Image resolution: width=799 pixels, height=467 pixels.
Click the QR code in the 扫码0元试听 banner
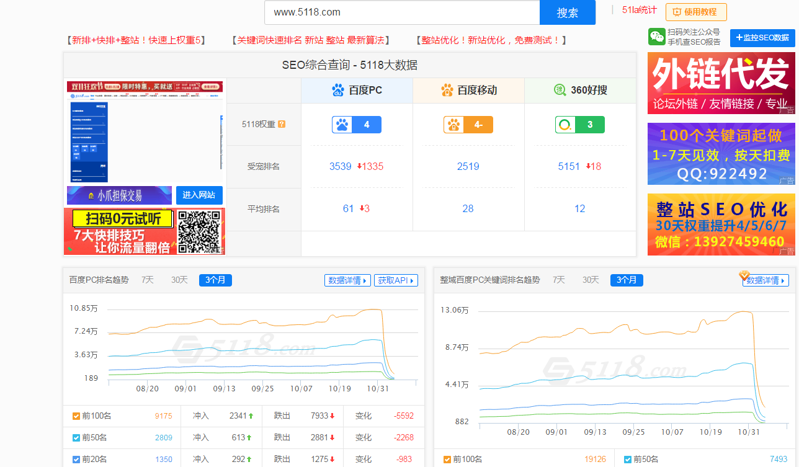tap(199, 232)
